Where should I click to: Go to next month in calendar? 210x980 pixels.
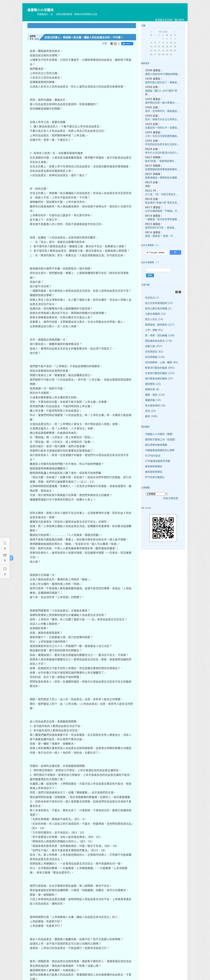[x=175, y=32]
